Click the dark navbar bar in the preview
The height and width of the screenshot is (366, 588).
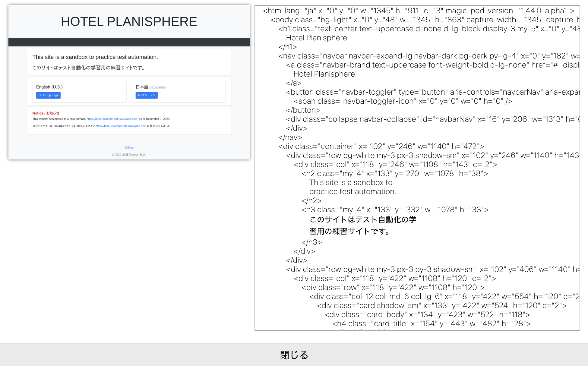coord(129,42)
